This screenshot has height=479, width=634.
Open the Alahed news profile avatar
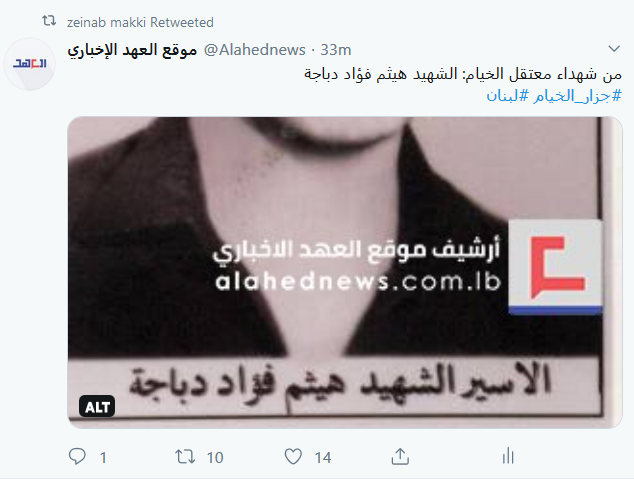point(30,64)
